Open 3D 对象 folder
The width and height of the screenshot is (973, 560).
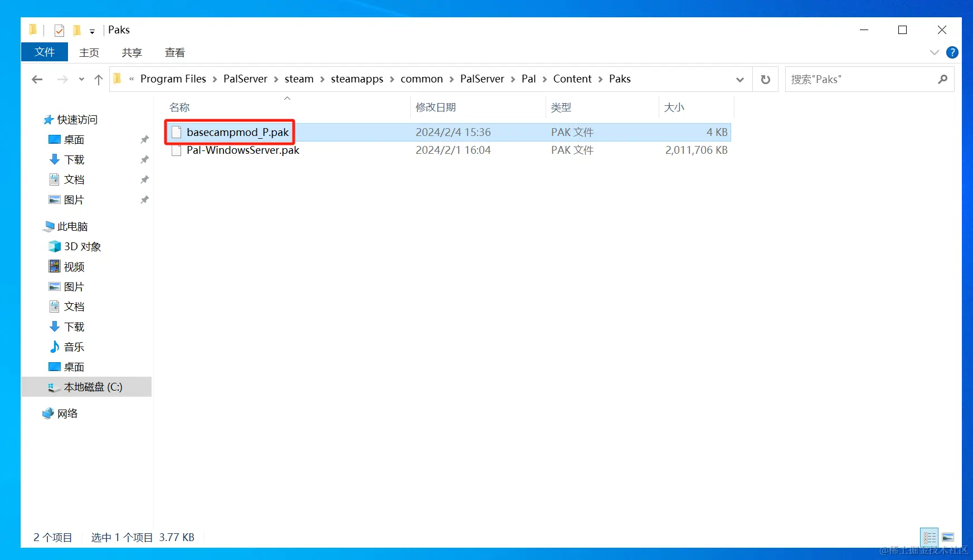point(82,246)
